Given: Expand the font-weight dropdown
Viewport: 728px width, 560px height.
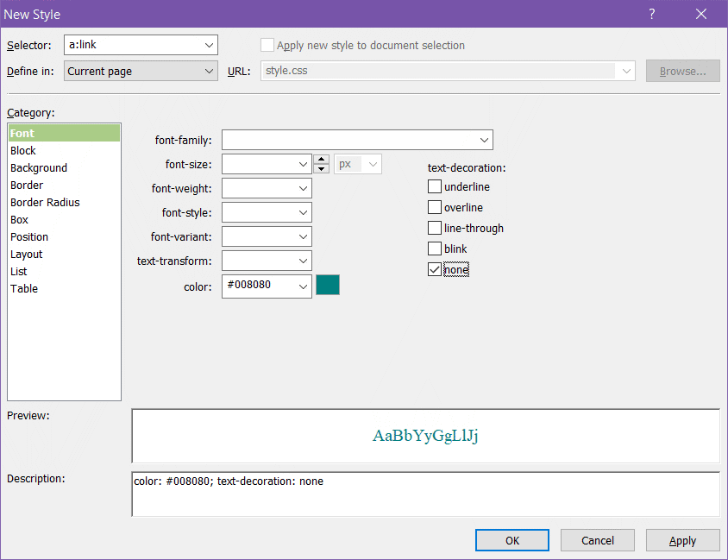Looking at the screenshot, I should click(303, 189).
